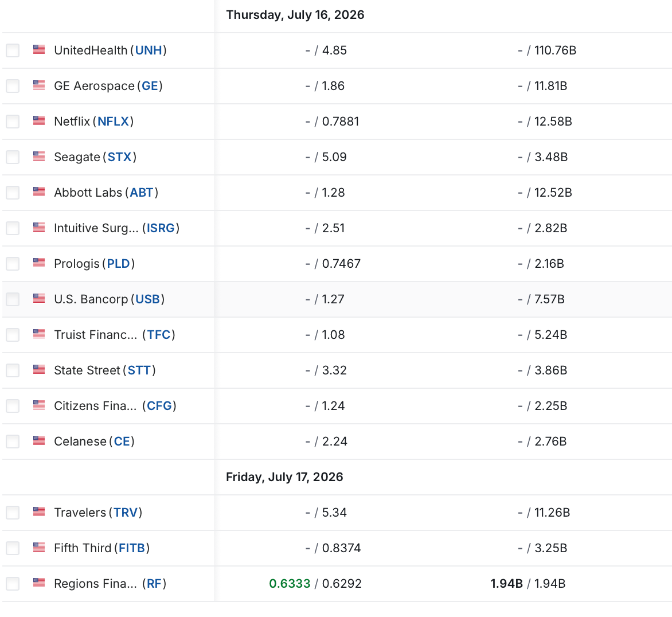Viewport: 672px width, 617px height.
Task: Toggle the checkbox for Travelers
Action: (x=13, y=513)
